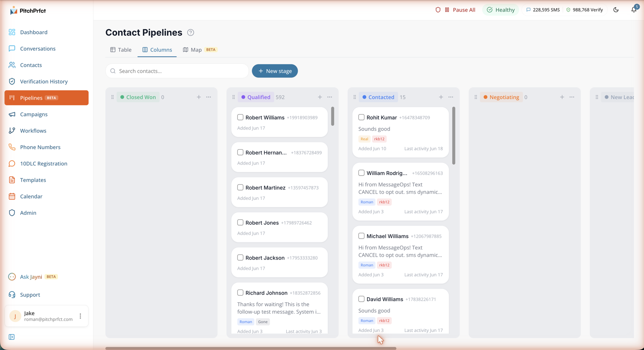The width and height of the screenshot is (644, 350).
Task: Click the Templates document icon
Action: (12, 180)
